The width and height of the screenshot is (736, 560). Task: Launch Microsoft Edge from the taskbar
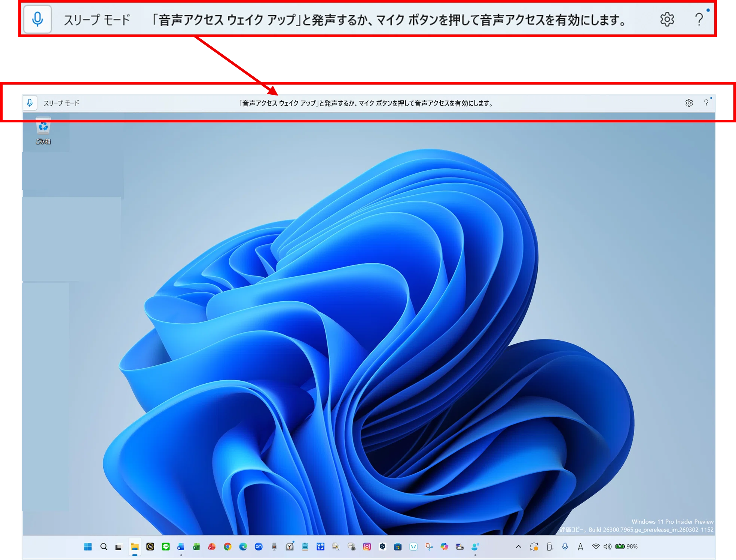243,547
